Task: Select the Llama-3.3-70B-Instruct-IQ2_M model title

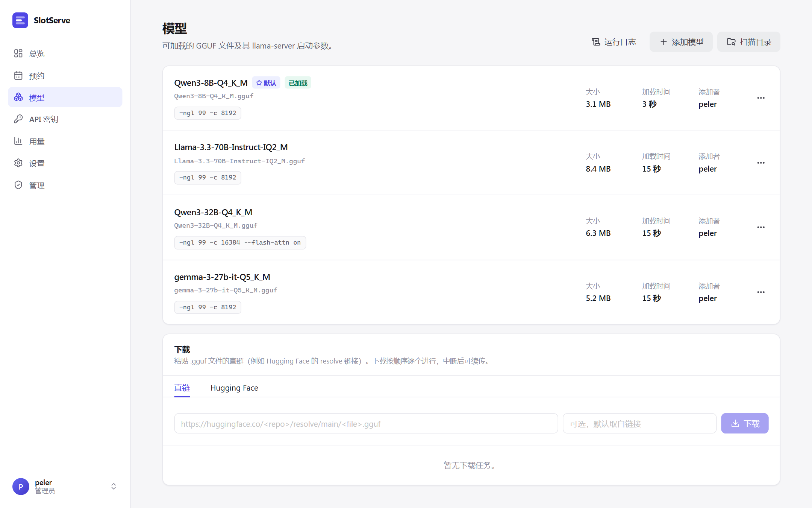Action: point(231,147)
